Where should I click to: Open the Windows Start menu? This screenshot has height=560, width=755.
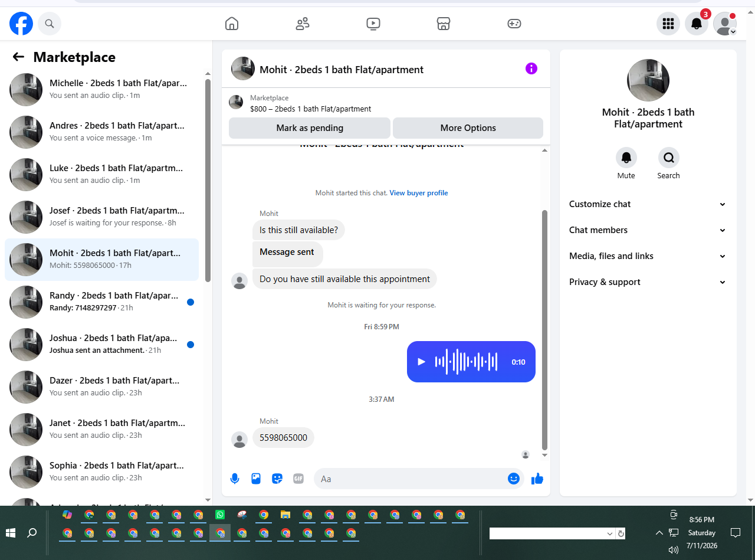pos(11,533)
